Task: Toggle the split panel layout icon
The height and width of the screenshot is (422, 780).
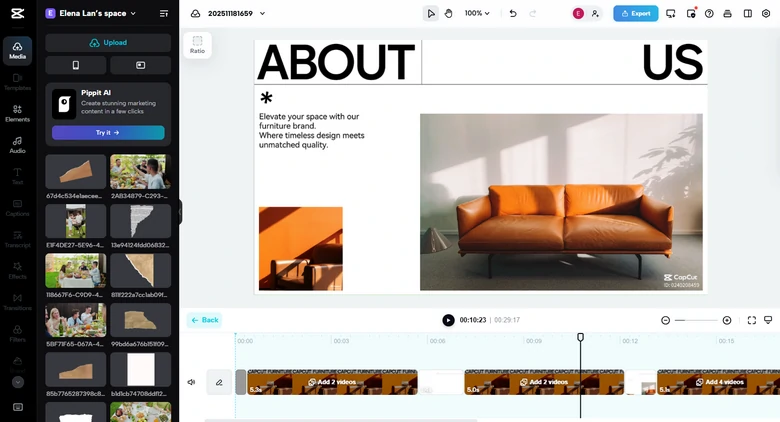Action: point(748,13)
